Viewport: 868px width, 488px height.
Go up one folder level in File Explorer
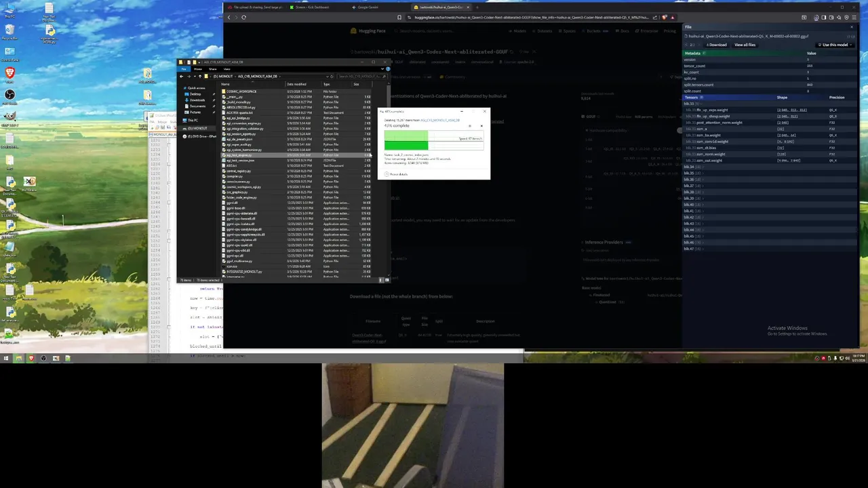pyautogui.click(x=200, y=77)
